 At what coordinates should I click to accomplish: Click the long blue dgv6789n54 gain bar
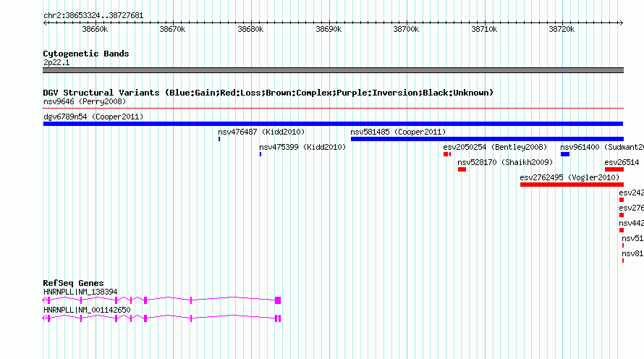pyautogui.click(x=333, y=124)
